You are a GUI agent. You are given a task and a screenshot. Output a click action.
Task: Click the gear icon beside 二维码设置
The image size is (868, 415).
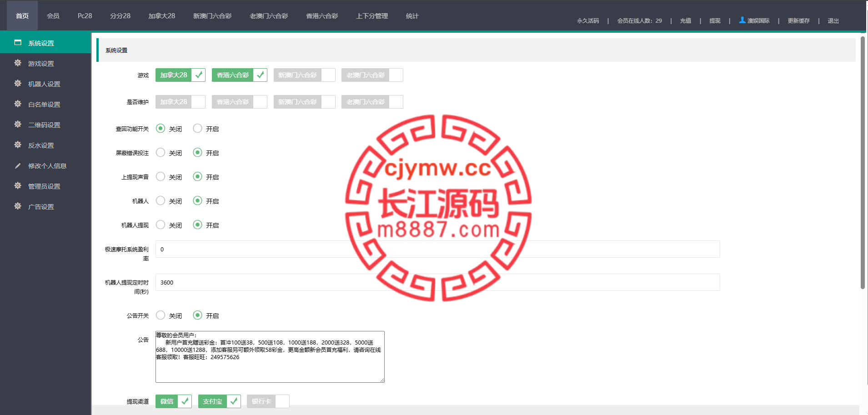click(x=18, y=125)
